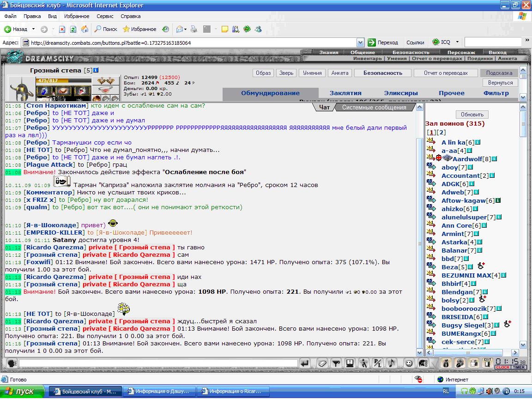Image resolution: width=532 pixels, height=399 pixels.
Task: Open the Избранное favorites star in the toolbar
Action: point(139,29)
